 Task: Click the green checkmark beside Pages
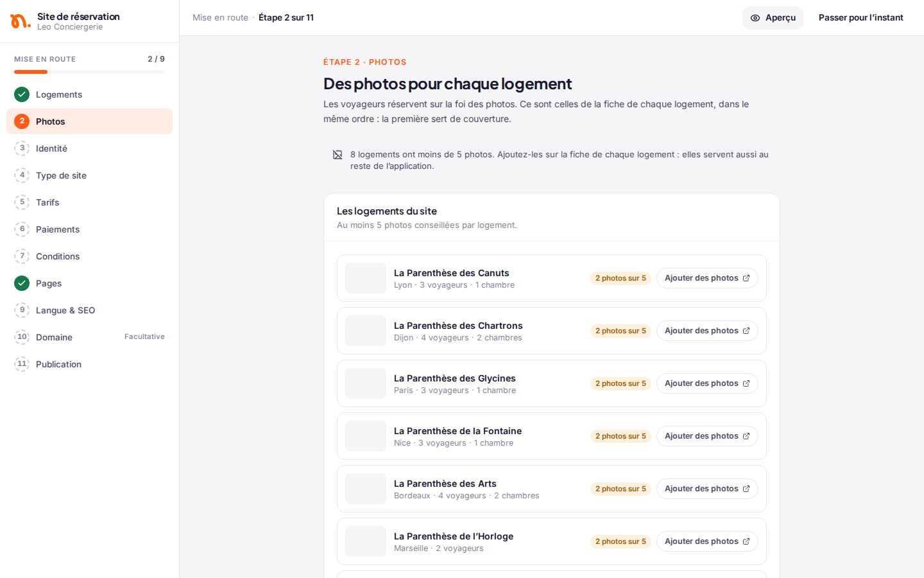pos(22,283)
